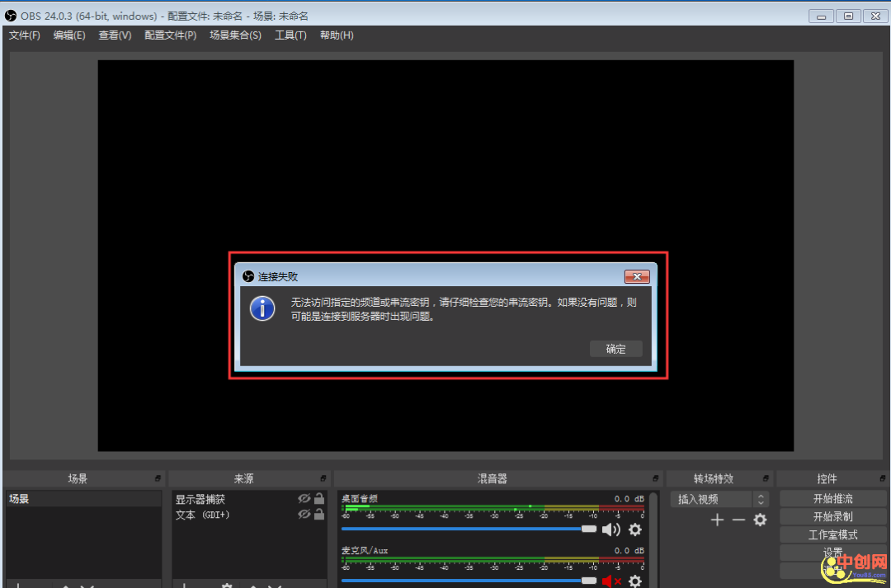Mute the 桌面音频 speaker icon
The image size is (891, 588).
pyautogui.click(x=610, y=529)
